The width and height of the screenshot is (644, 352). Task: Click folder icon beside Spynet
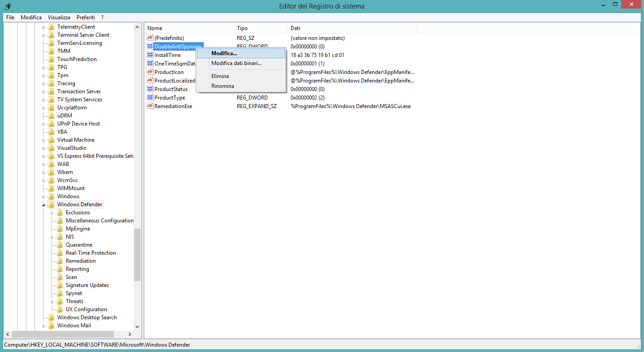pyautogui.click(x=60, y=293)
